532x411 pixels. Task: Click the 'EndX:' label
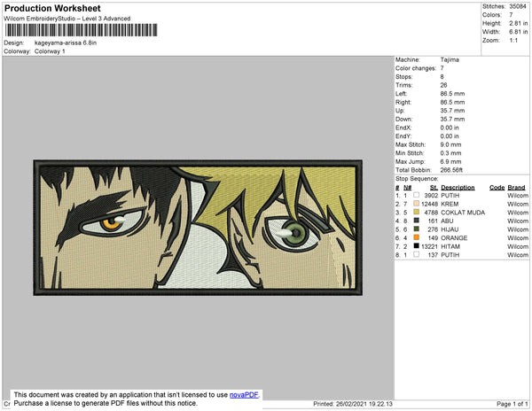click(403, 128)
